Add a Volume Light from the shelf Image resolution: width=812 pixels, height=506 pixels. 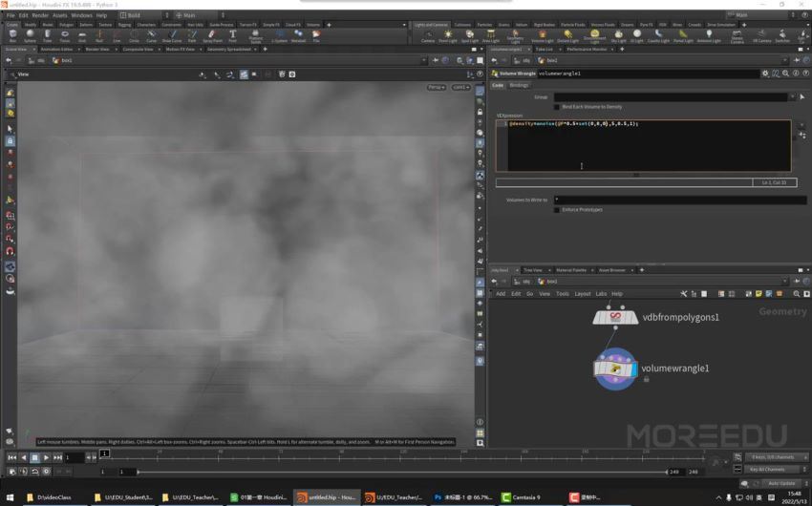click(543, 35)
